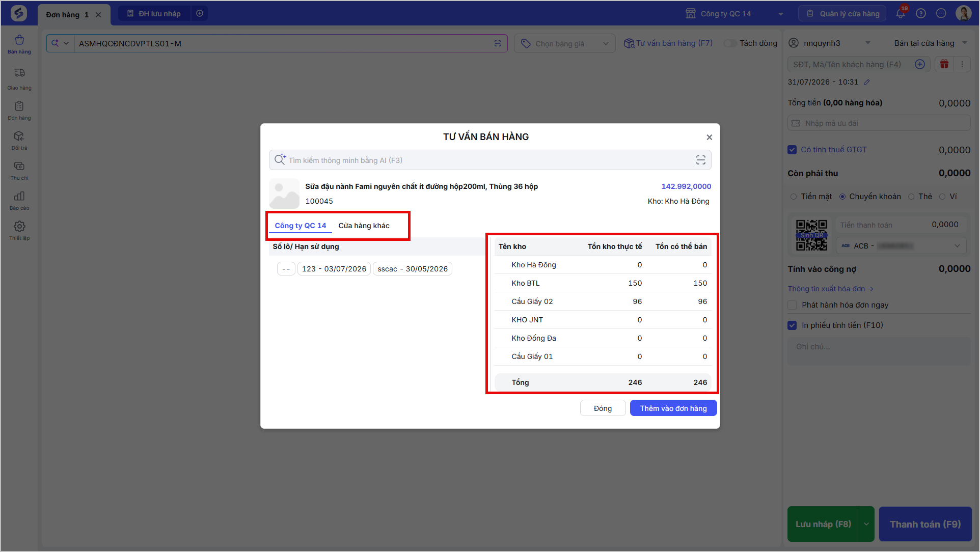Open the Giao hàng sidebar icon
Image resolution: width=980 pixels, height=552 pixels.
click(x=19, y=78)
